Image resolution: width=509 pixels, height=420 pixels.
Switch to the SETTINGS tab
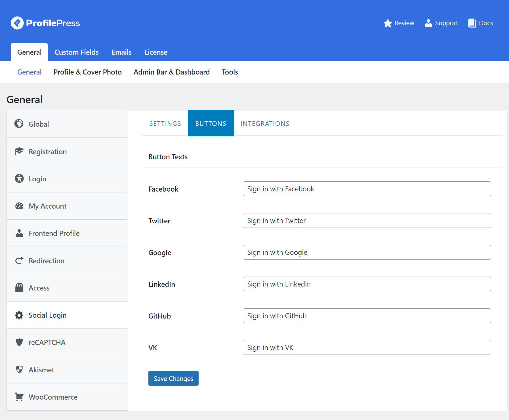[x=165, y=124]
